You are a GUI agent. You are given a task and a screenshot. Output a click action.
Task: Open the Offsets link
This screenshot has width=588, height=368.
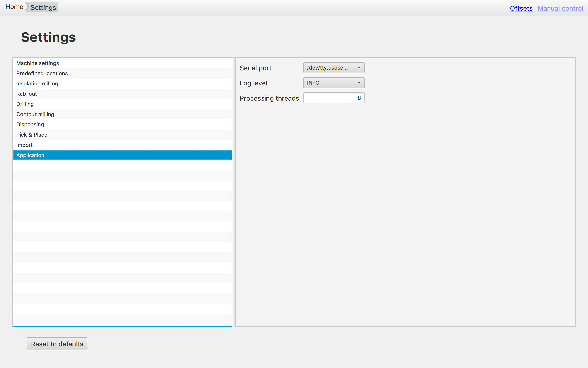pos(521,8)
